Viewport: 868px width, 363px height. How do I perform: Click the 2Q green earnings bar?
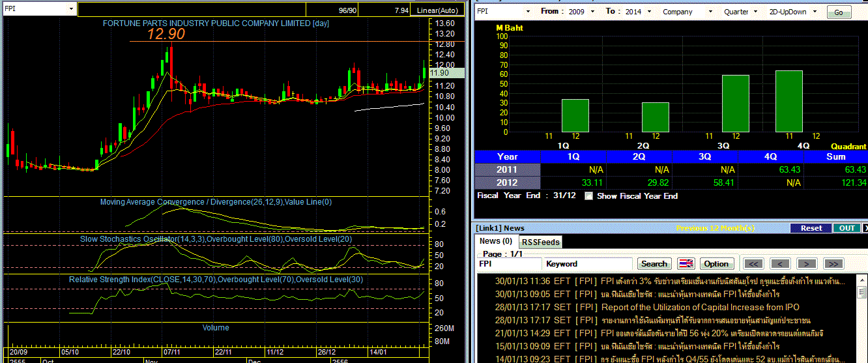pos(656,117)
